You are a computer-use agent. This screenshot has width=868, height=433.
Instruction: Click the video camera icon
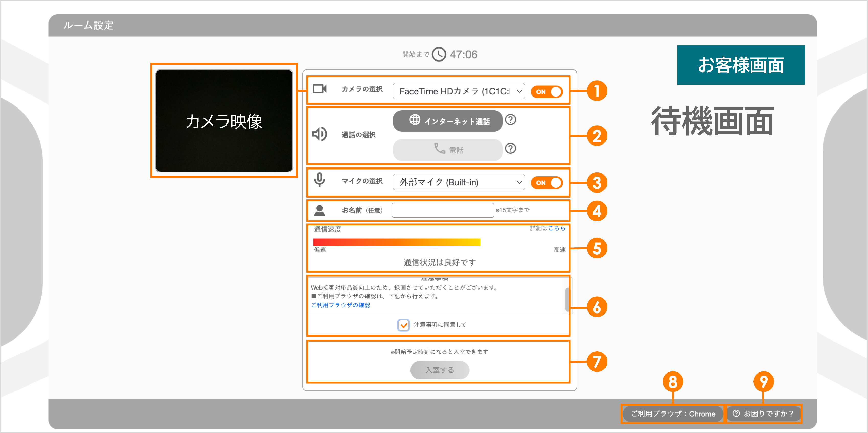pos(319,89)
